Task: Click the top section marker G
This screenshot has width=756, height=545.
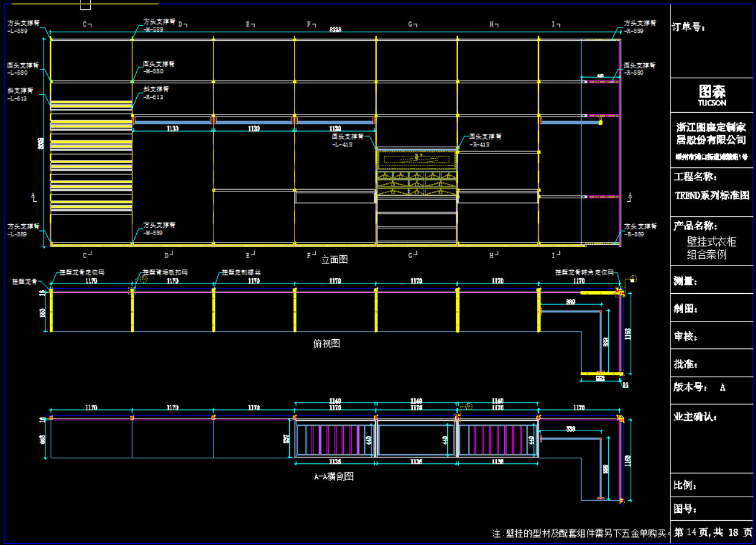Action: click(412, 25)
